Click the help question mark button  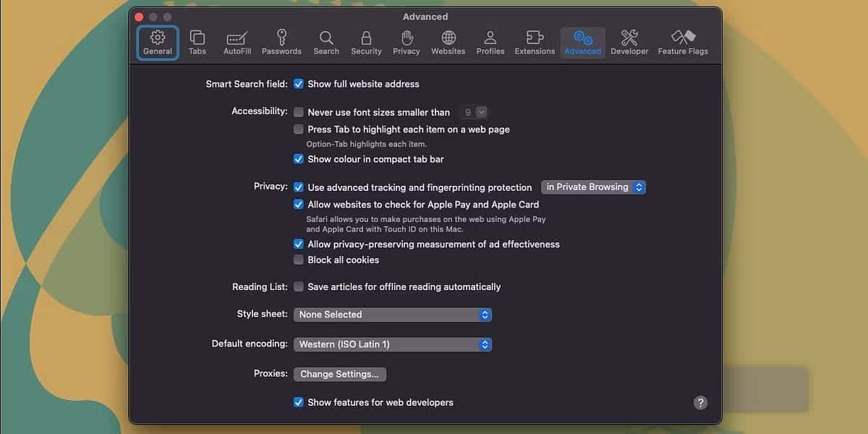pos(699,402)
